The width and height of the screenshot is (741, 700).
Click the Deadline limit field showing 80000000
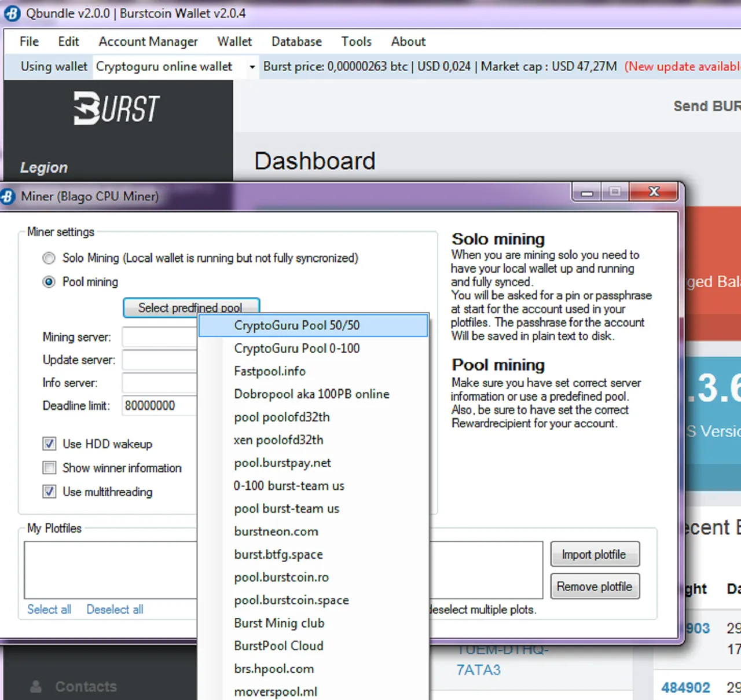(x=160, y=406)
